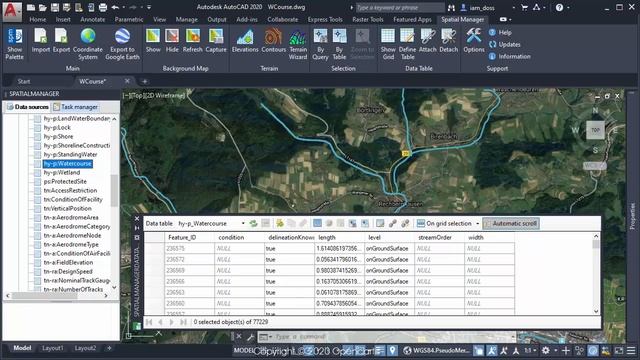Screen dimensions: 640x360
Task: Open the Coordinate System tool
Action: point(88,43)
